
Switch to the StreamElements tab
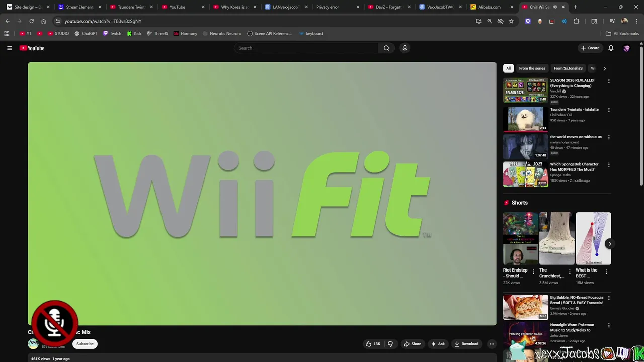tap(79, 7)
